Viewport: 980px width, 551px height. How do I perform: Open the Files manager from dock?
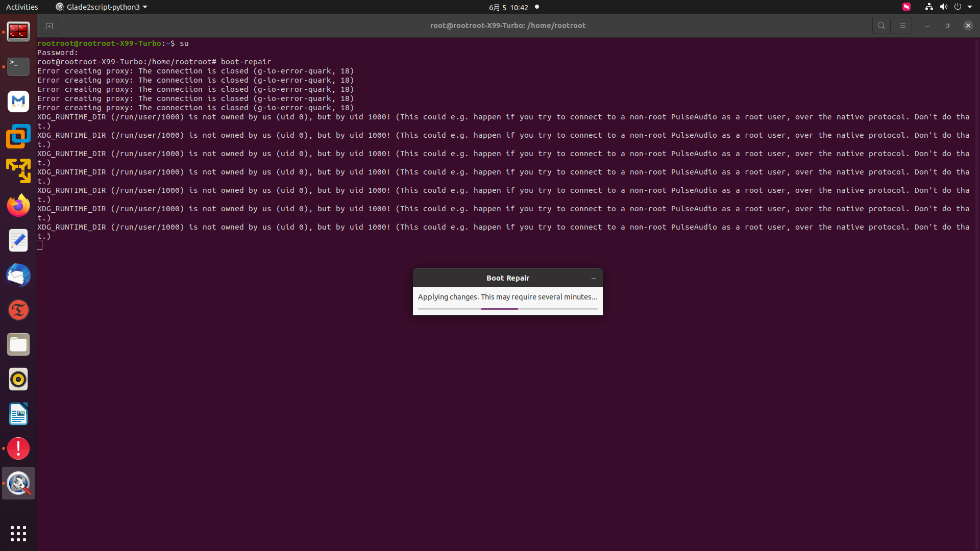[x=18, y=344]
